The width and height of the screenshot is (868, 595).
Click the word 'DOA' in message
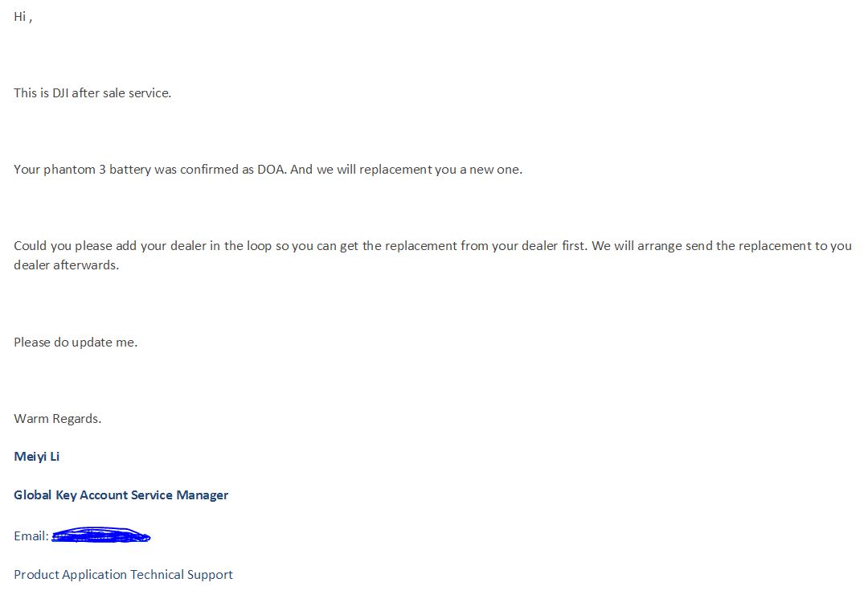pos(272,170)
